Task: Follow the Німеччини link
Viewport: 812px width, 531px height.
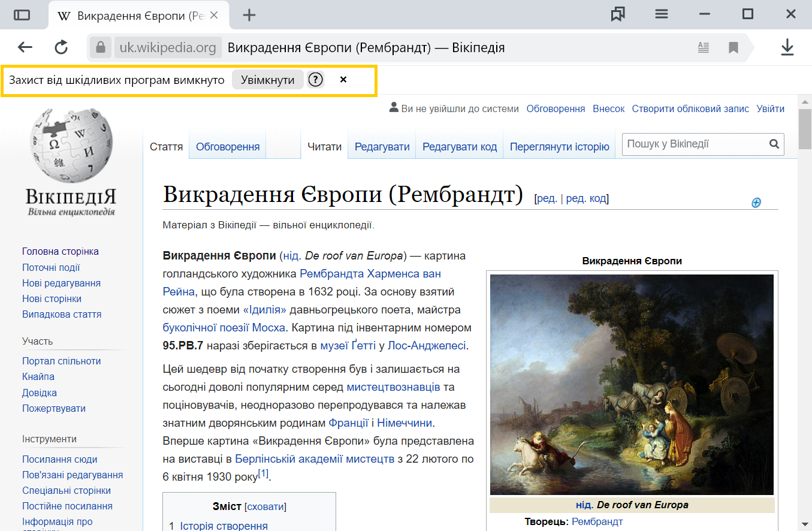Action: point(405,423)
